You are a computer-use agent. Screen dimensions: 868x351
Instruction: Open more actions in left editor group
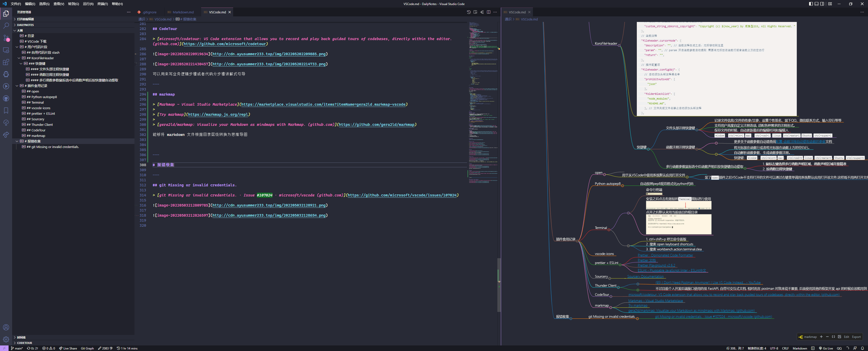495,12
